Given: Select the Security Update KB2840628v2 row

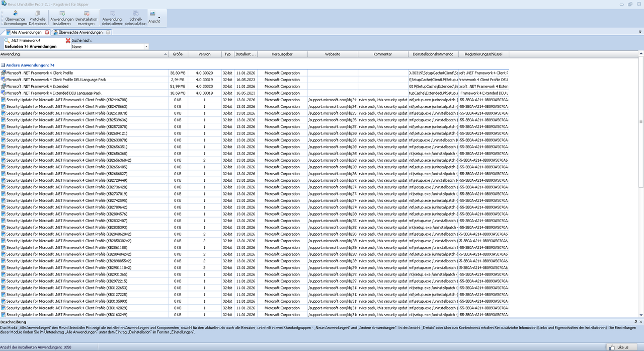Looking at the screenshot, I should tap(255, 234).
